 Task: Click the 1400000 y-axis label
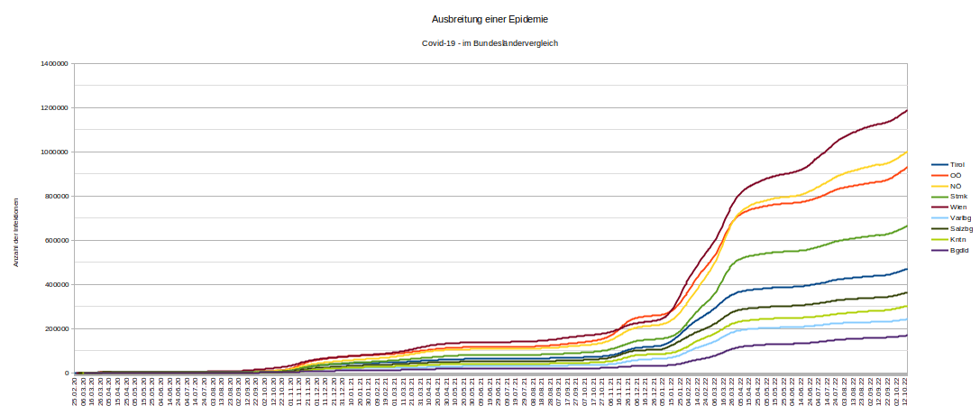click(x=54, y=64)
